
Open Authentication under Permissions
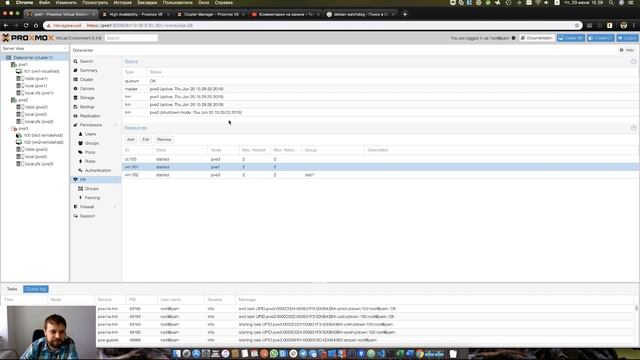point(98,170)
